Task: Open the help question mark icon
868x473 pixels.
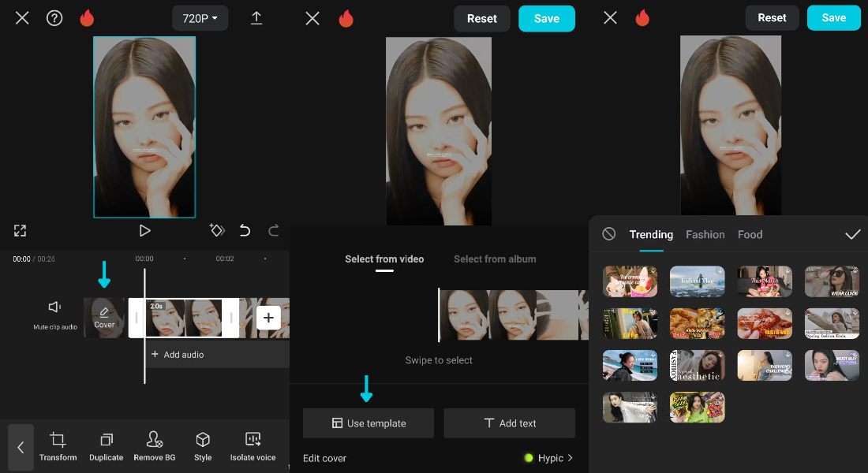Action: tap(54, 18)
